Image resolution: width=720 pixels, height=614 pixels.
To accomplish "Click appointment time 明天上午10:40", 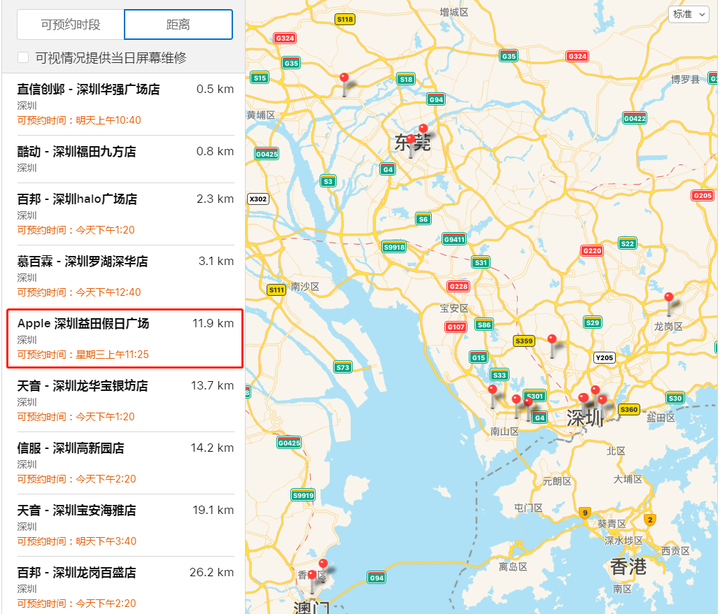I will [x=108, y=120].
